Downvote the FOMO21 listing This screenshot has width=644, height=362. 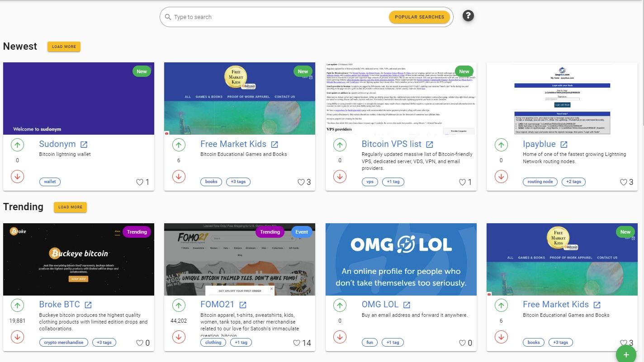(179, 337)
